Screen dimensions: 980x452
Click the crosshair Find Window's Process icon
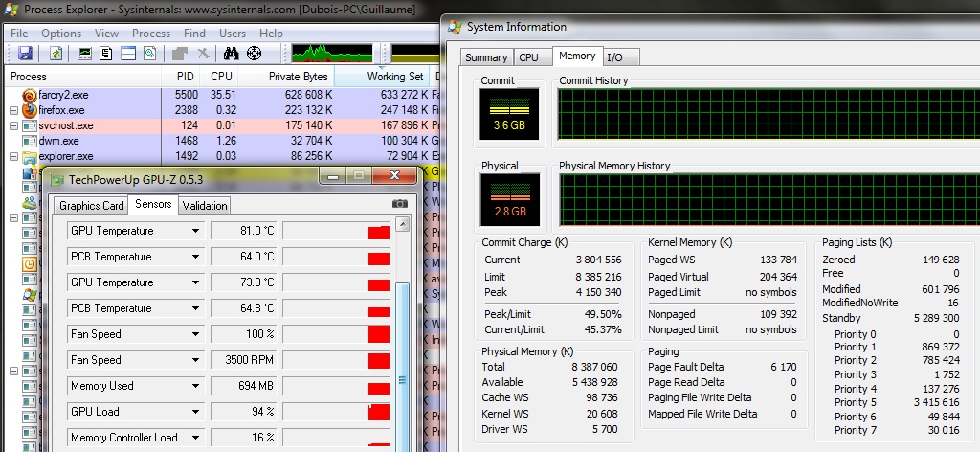tap(254, 54)
